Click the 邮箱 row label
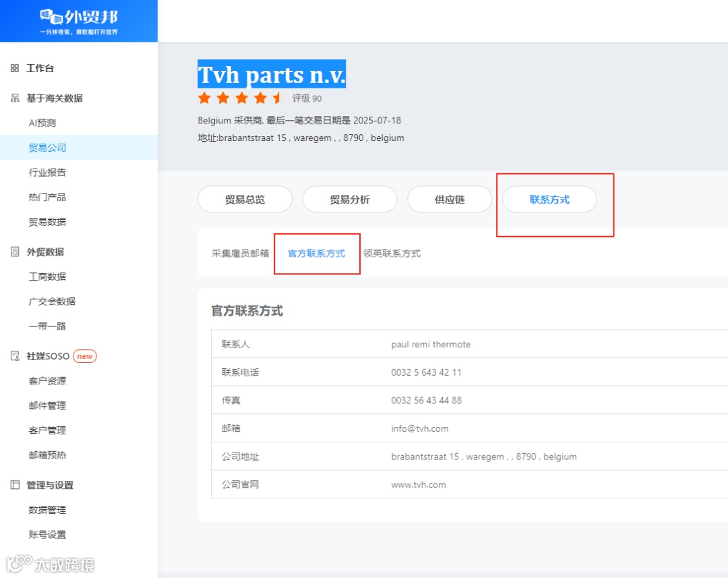Viewport: 728px width, 578px height. (231, 428)
